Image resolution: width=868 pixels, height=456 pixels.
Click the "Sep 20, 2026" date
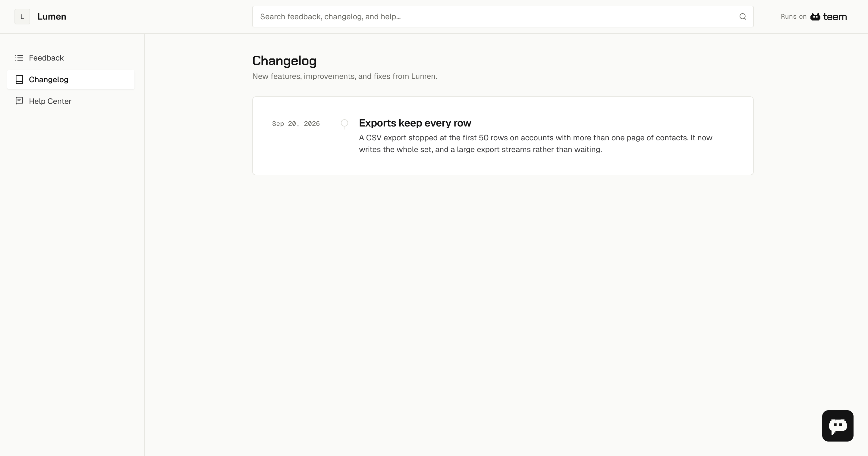click(296, 123)
